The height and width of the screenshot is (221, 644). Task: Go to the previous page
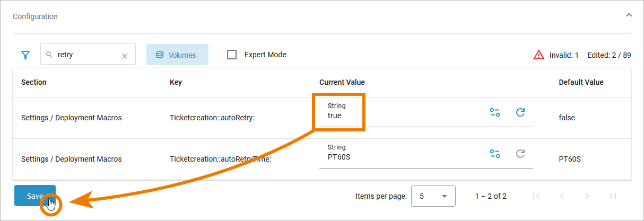tap(561, 196)
